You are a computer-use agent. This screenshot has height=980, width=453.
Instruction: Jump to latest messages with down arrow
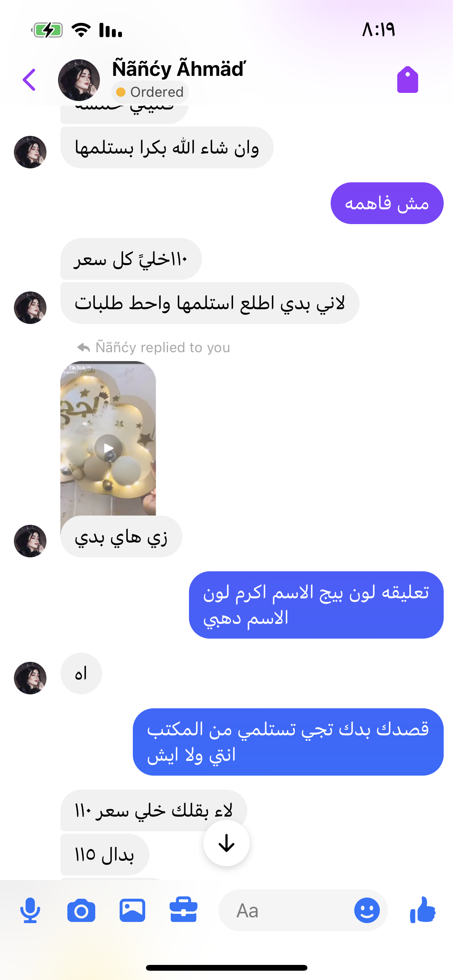tap(226, 843)
